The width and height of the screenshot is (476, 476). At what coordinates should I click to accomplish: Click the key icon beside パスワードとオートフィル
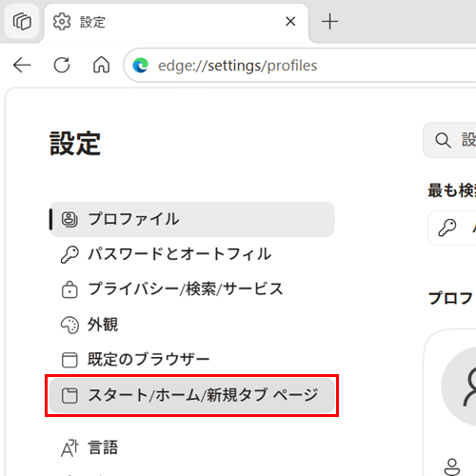click(x=69, y=254)
